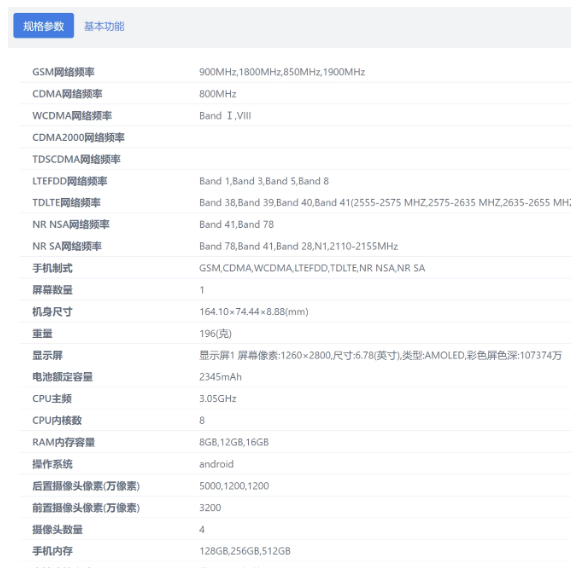Select the 2345mAh battery value
Screen dimensions: 571x568
click(x=221, y=377)
